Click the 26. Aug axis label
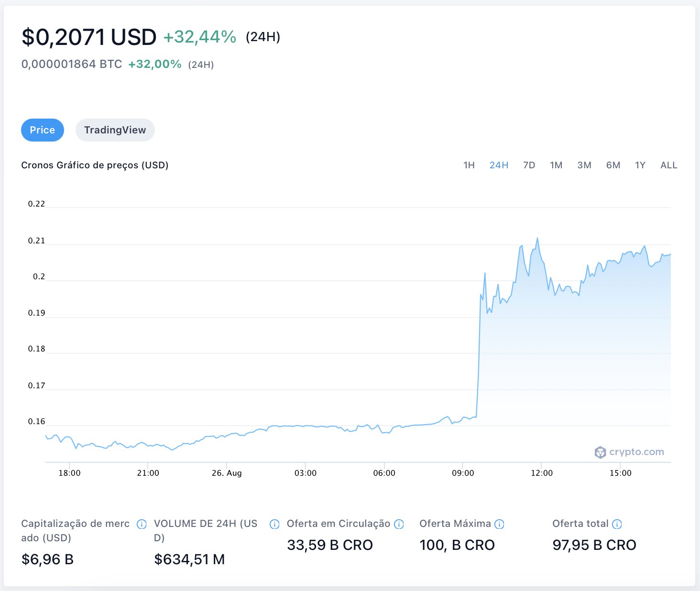Image resolution: width=700 pixels, height=591 pixels. pos(227,473)
